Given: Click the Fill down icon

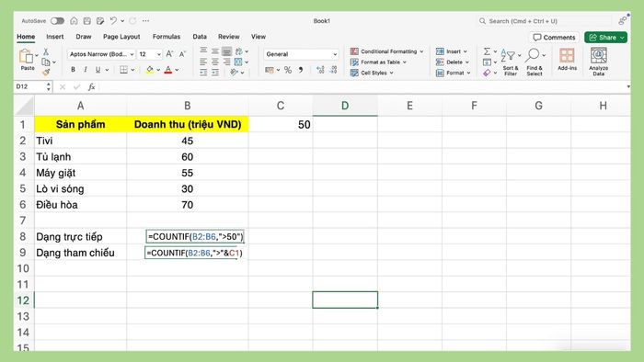Looking at the screenshot, I should click(x=487, y=62).
